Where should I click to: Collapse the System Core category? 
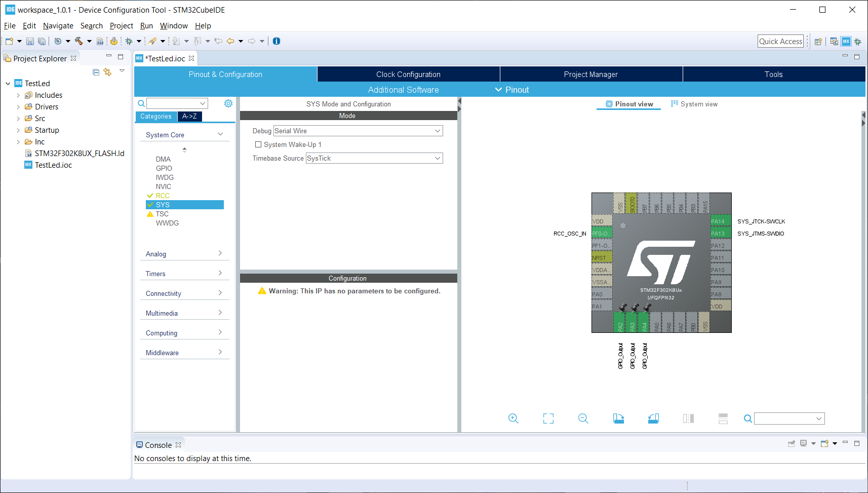coord(184,135)
